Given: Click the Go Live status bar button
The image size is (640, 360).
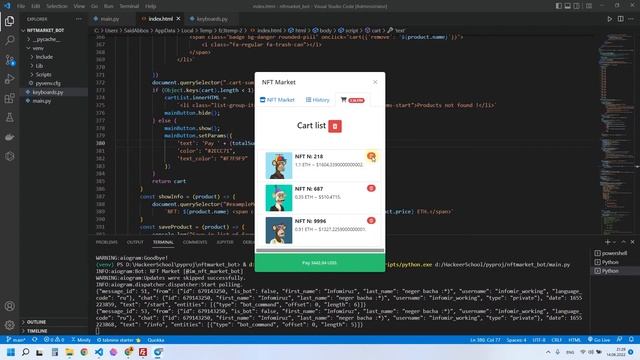Looking at the screenshot, I should point(599,340).
